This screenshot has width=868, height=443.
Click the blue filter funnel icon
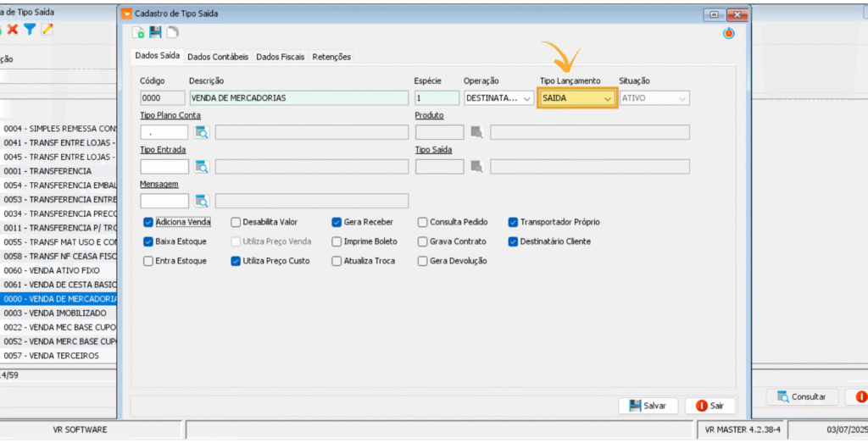click(30, 30)
